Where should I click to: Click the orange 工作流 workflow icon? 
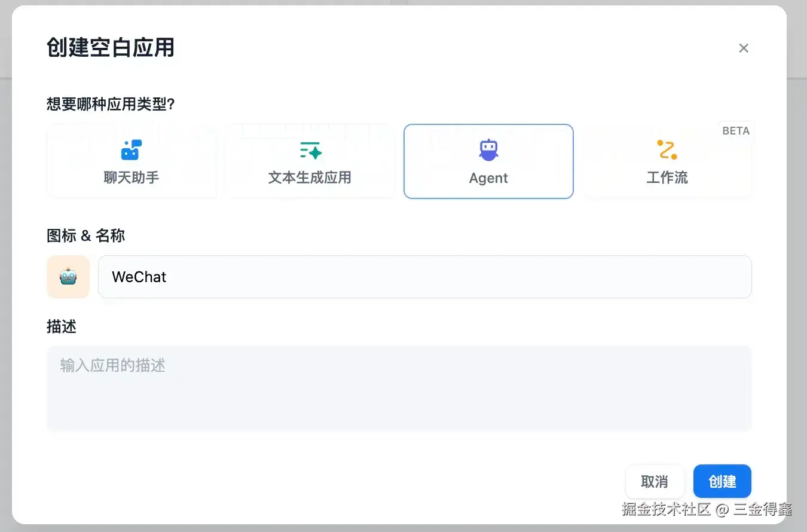667,149
